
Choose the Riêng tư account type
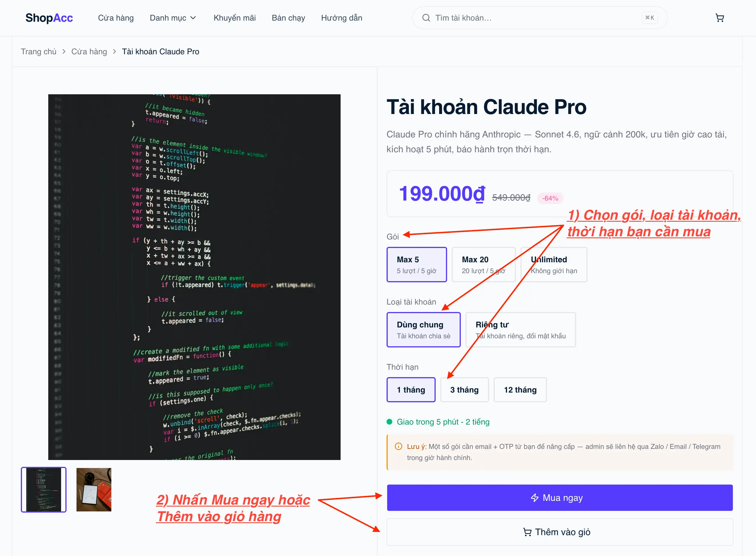[x=520, y=329]
